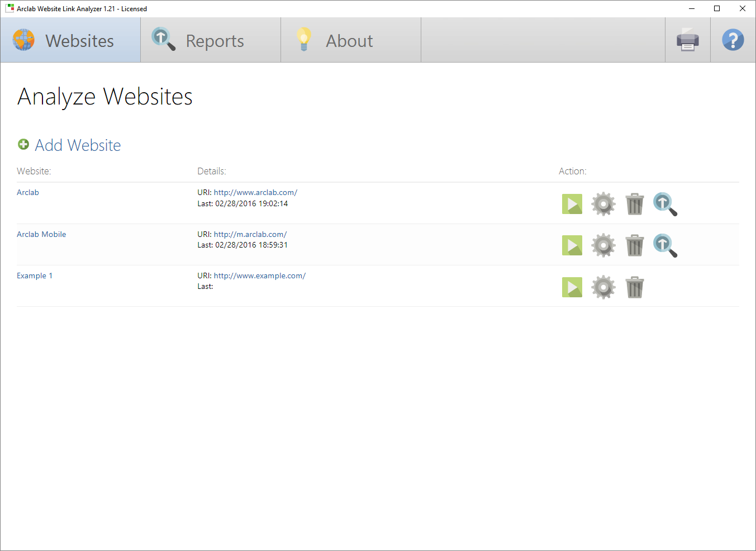
Task: Delete the Arclab Mobile entry
Action: click(x=635, y=245)
